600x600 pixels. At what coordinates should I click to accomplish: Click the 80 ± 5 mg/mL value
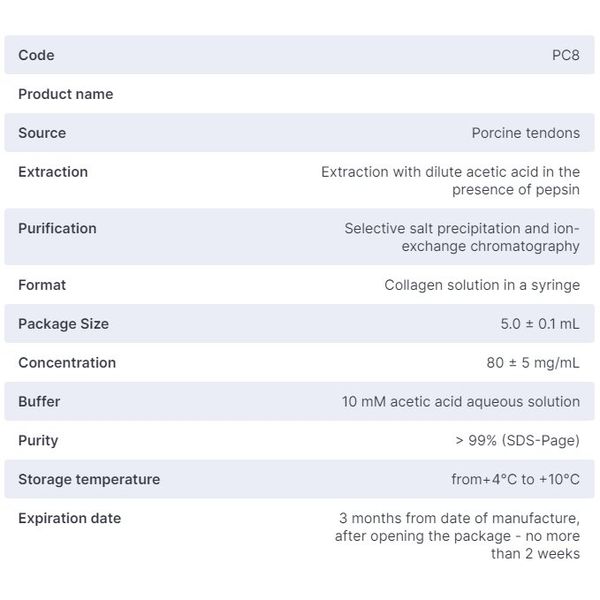click(x=532, y=363)
